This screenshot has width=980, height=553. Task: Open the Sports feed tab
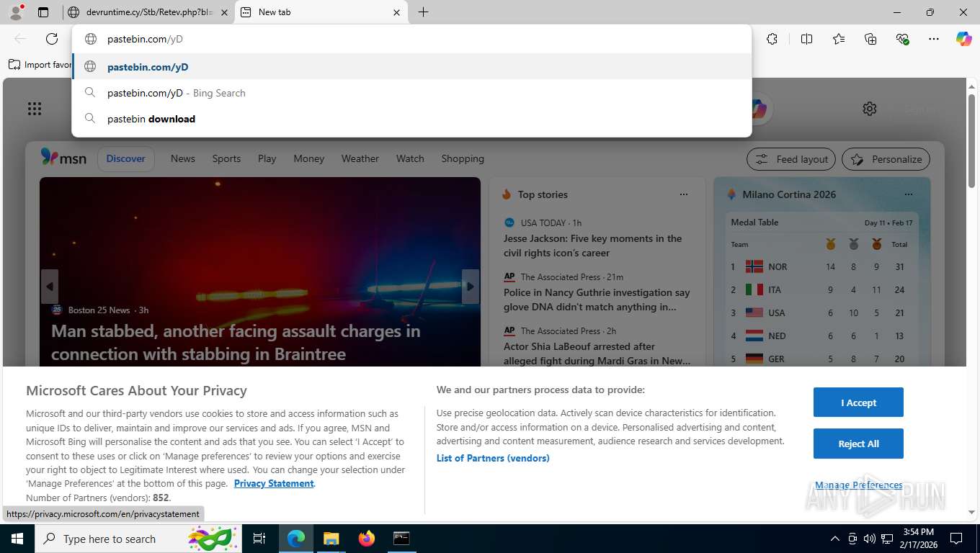pyautogui.click(x=226, y=158)
